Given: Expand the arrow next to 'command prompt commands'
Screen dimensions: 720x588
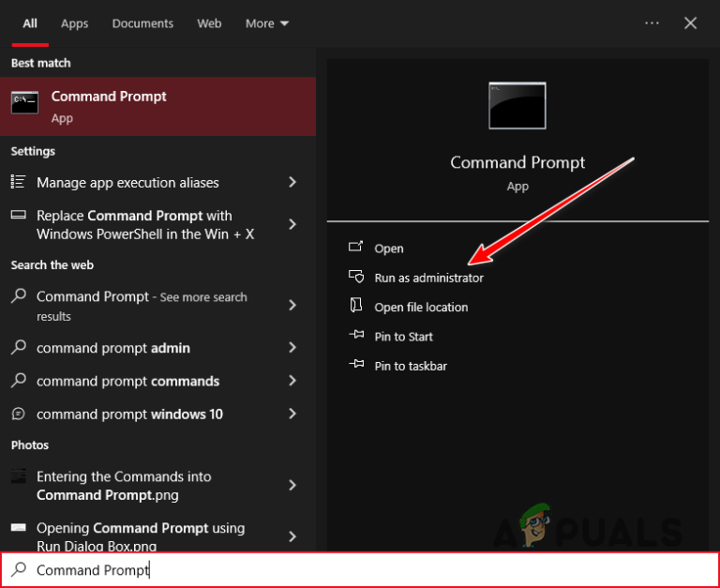Looking at the screenshot, I should [292, 381].
